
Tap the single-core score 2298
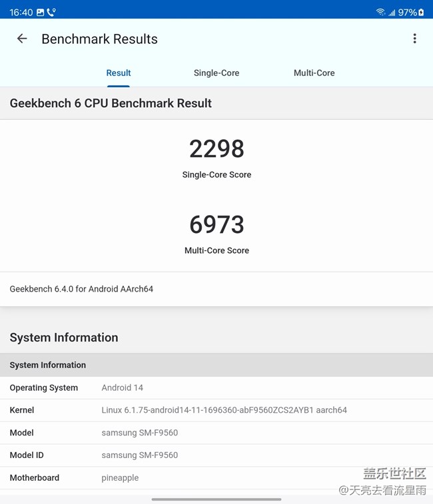pyautogui.click(x=217, y=148)
